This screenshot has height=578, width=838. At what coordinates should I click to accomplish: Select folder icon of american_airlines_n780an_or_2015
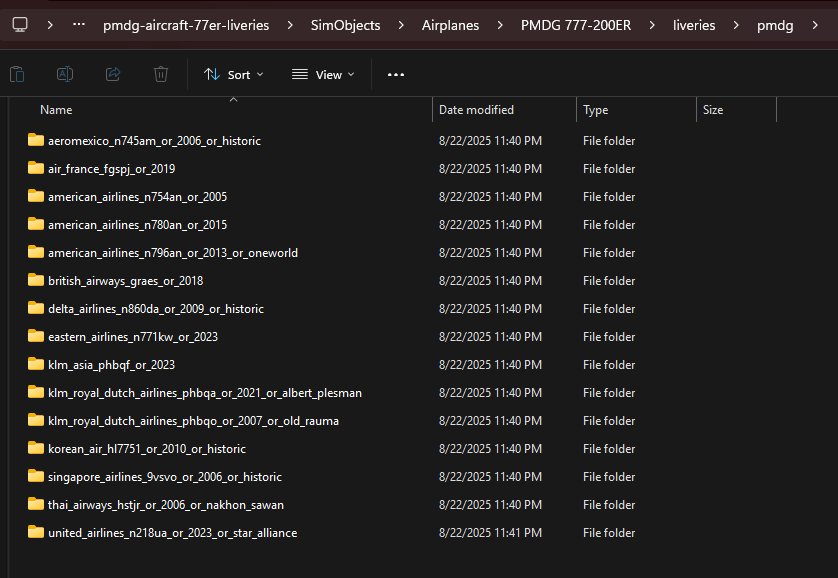coord(36,224)
